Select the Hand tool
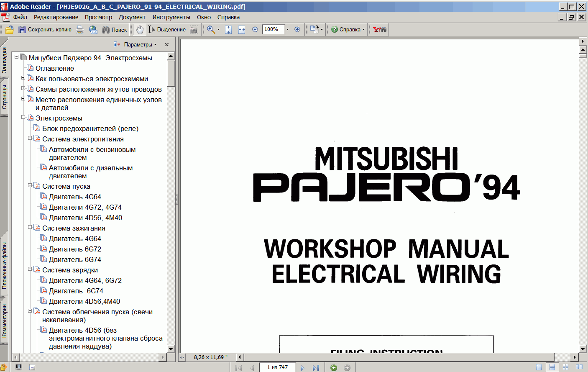Screen dimensions: 588x372 [140, 30]
